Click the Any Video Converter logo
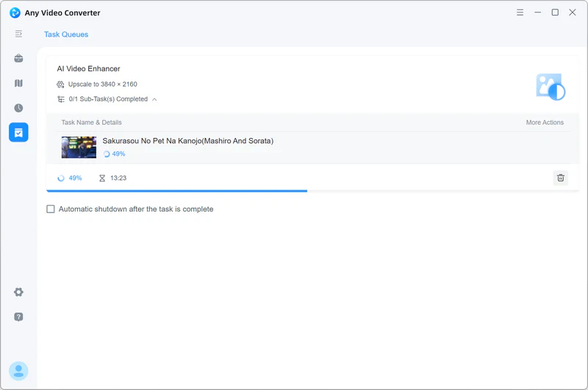The image size is (588, 390). [x=15, y=12]
